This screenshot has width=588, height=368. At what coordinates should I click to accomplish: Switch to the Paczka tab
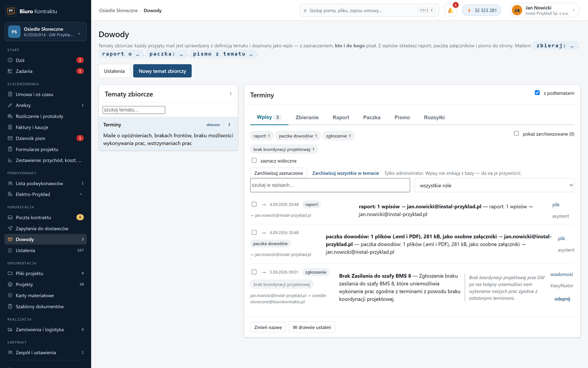pos(372,117)
